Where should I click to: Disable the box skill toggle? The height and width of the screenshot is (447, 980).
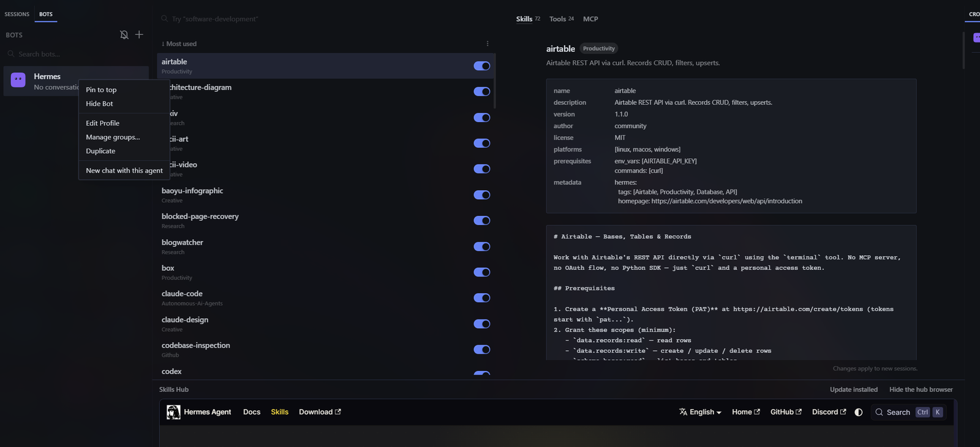(482, 272)
